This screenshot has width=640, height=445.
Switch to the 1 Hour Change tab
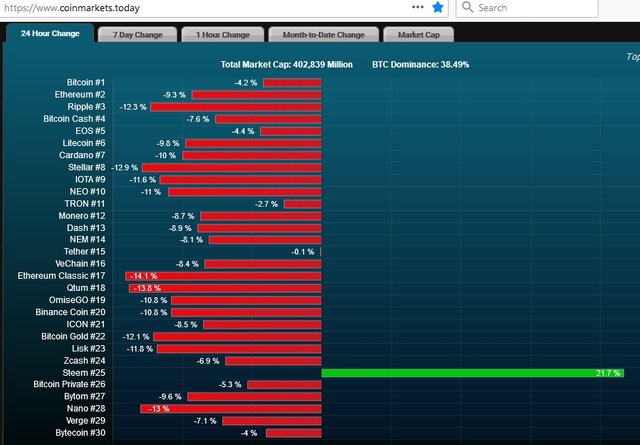coord(222,35)
